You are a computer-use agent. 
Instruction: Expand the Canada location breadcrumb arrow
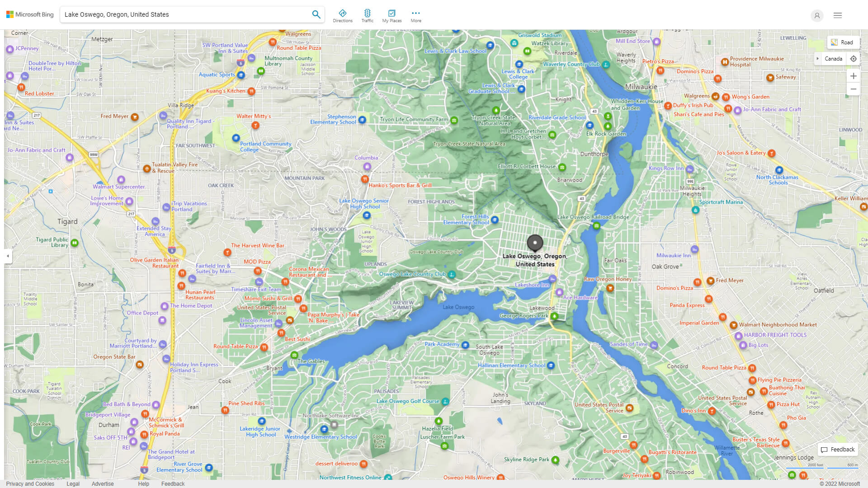(817, 59)
